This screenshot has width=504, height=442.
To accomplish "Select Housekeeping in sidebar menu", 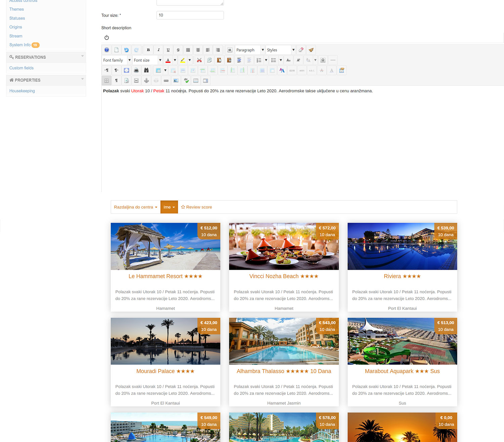I will tap(22, 91).
